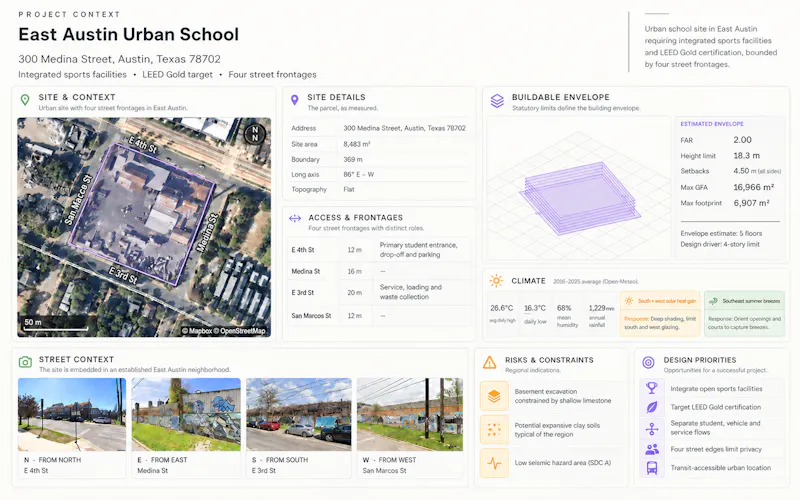Click the 1,229 mm annual rainfall value
Screen dimensions: 800x500
click(x=602, y=308)
